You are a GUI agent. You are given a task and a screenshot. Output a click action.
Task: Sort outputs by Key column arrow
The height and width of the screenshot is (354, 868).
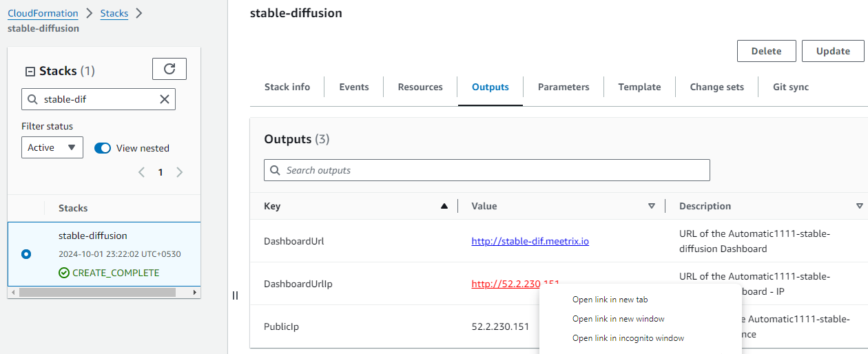coord(444,206)
